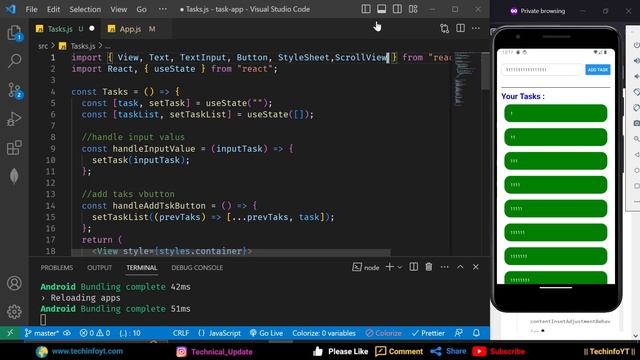Click the first green task item in emulator

pos(556,113)
